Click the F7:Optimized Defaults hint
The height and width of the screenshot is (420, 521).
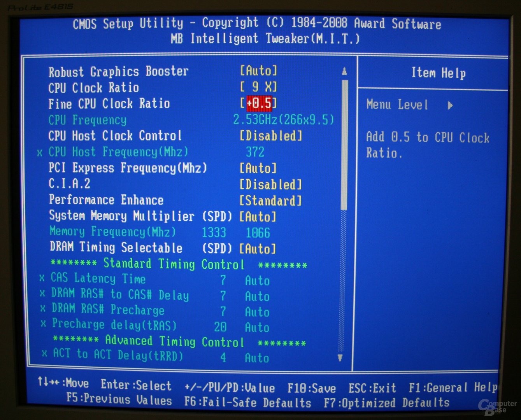tap(387, 403)
